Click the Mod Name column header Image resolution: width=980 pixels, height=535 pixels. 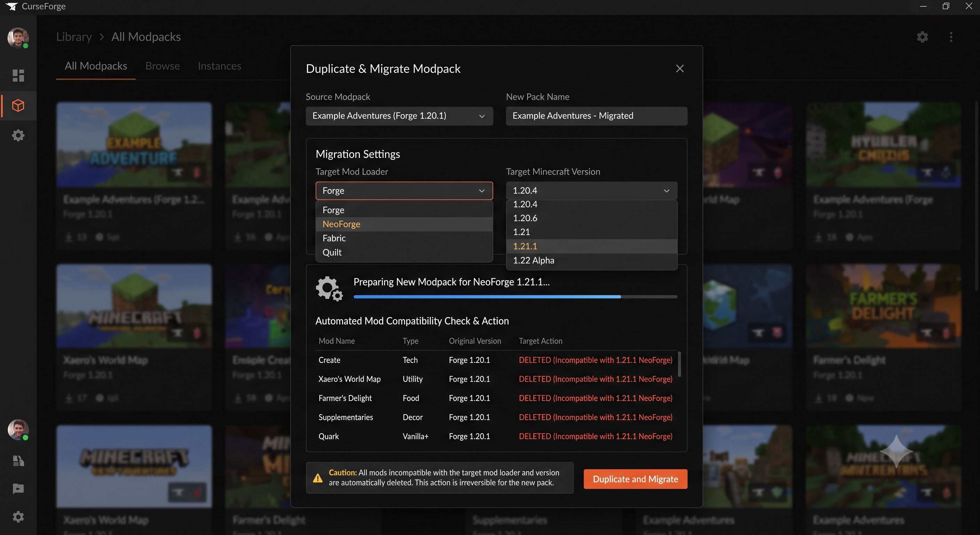(x=337, y=341)
